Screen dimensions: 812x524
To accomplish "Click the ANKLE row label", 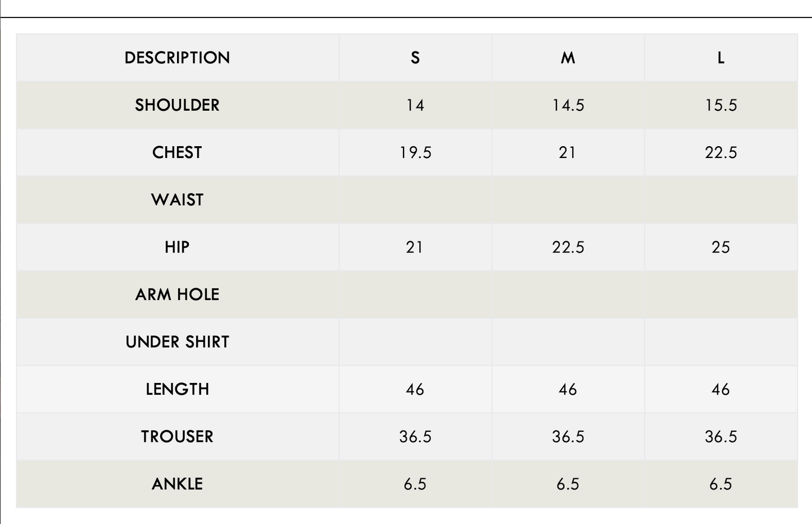I will pyautogui.click(x=178, y=484).
